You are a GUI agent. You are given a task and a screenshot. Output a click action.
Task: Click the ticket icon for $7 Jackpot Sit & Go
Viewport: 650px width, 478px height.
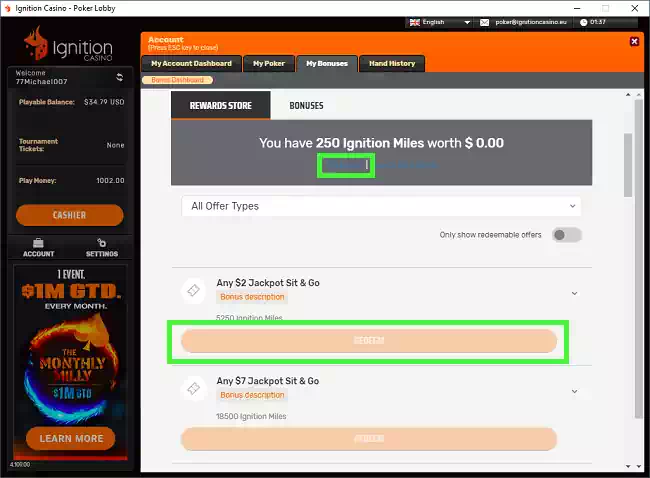193,388
